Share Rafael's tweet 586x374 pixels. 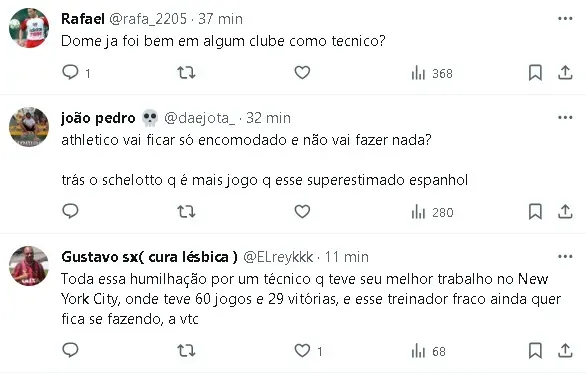click(x=565, y=72)
